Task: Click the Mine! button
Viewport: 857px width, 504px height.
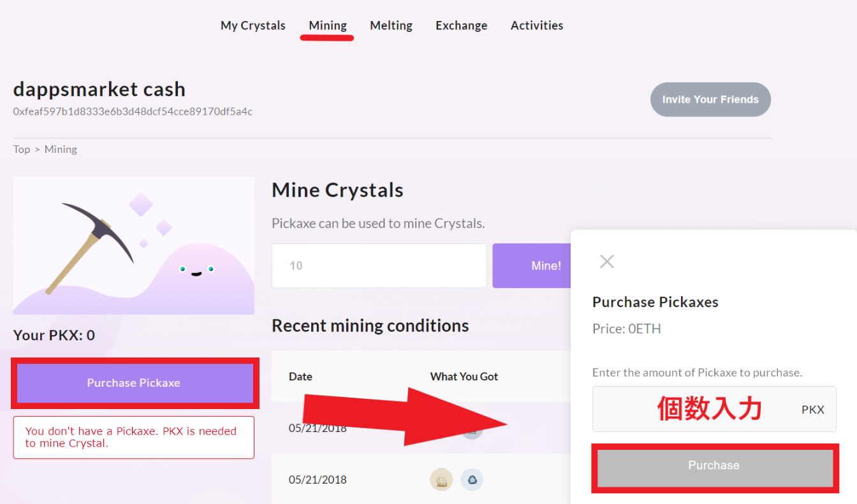Action: [x=532, y=266]
